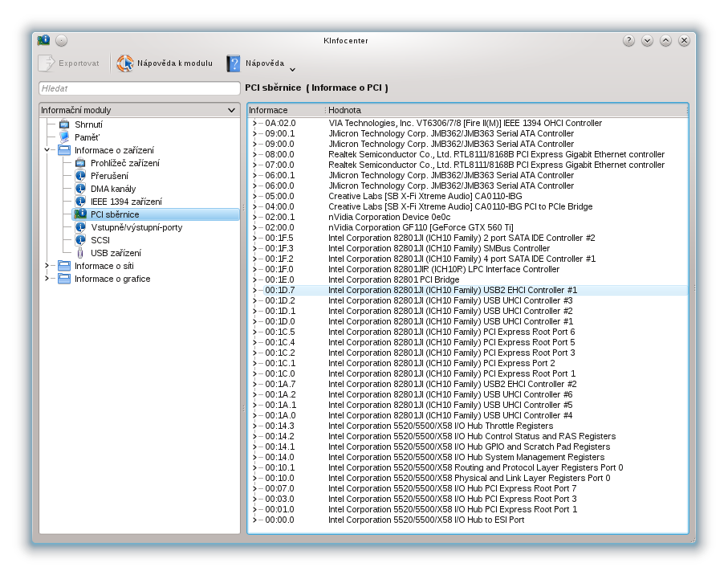Click the Prohlížeč zařízení icon
The image size is (728, 575).
[80, 163]
